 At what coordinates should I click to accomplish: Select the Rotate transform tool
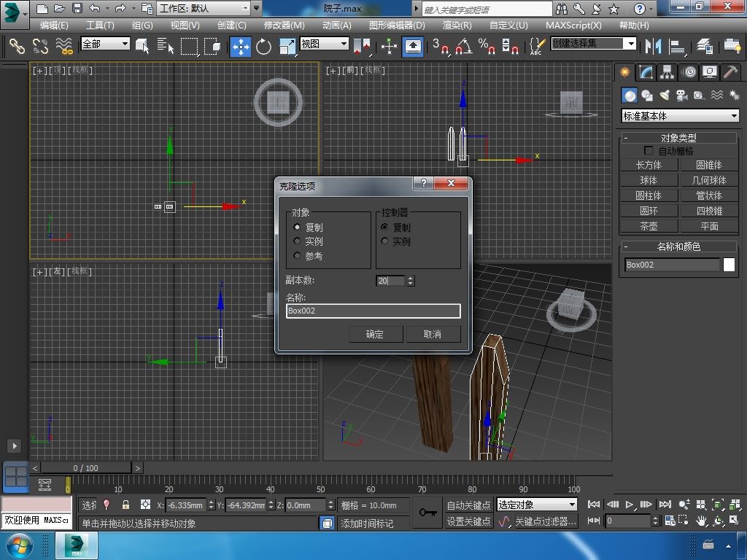point(263,47)
